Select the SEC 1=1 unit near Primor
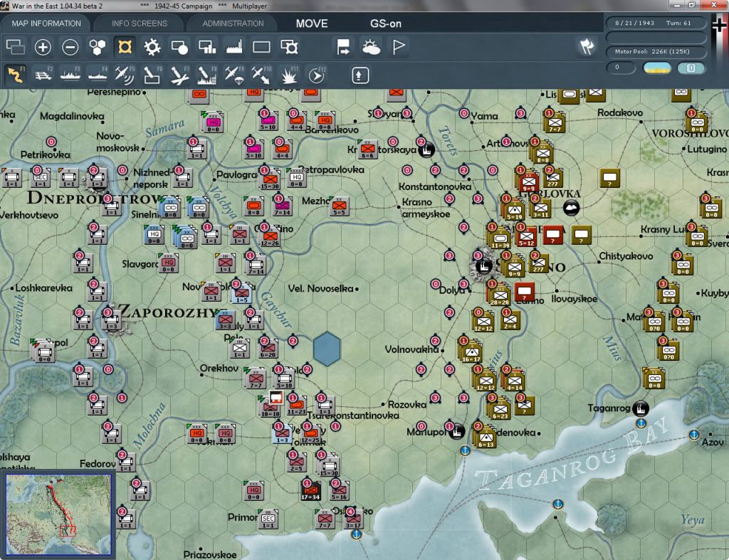 [x=268, y=519]
